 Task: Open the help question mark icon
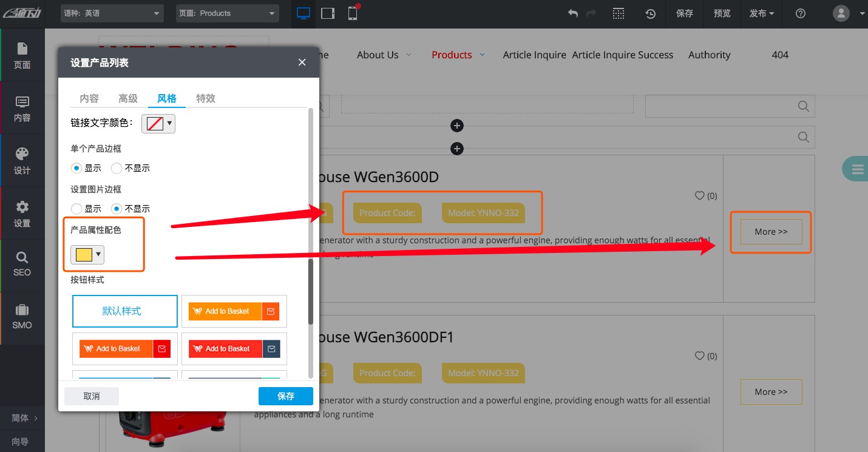(x=800, y=13)
